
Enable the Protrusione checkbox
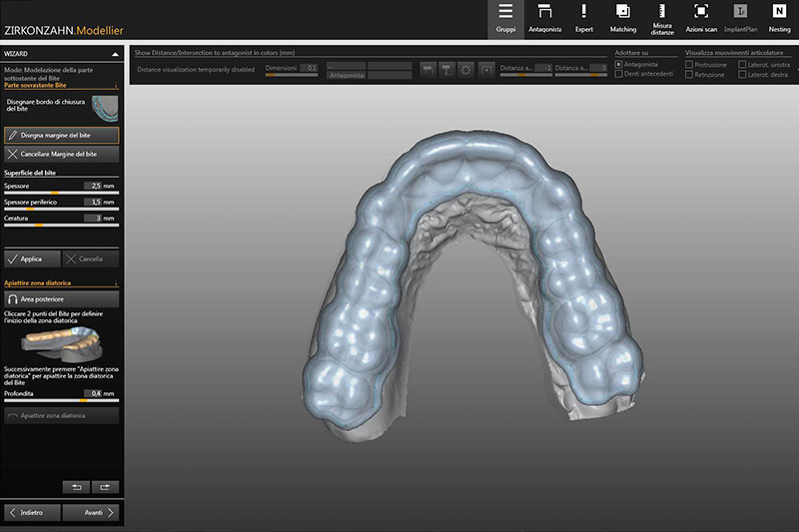point(690,64)
